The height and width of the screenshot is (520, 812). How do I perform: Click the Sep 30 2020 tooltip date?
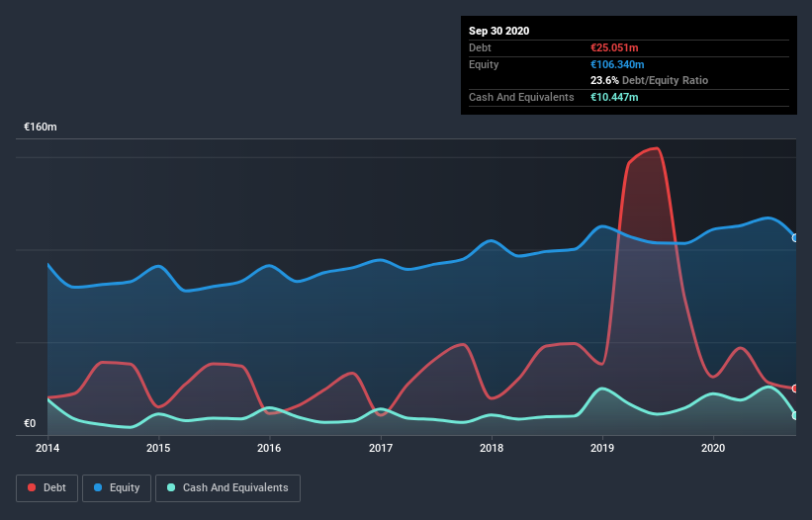point(499,31)
